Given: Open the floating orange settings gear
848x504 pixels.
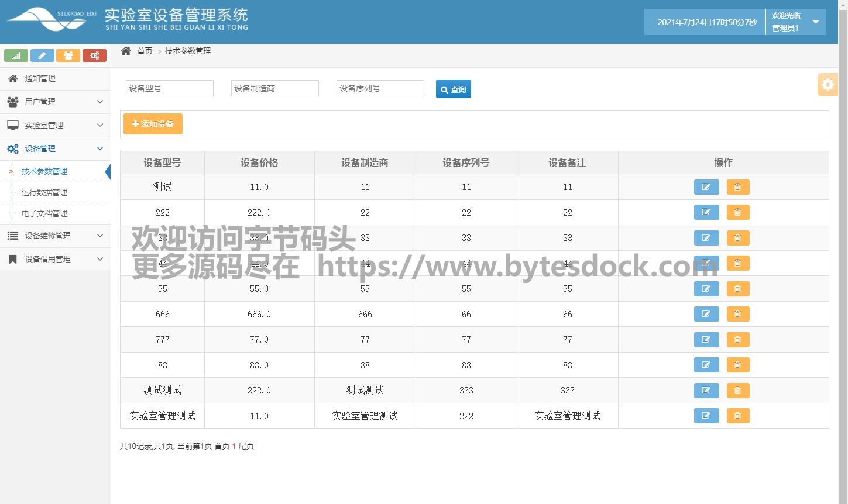Looking at the screenshot, I should click(x=828, y=85).
